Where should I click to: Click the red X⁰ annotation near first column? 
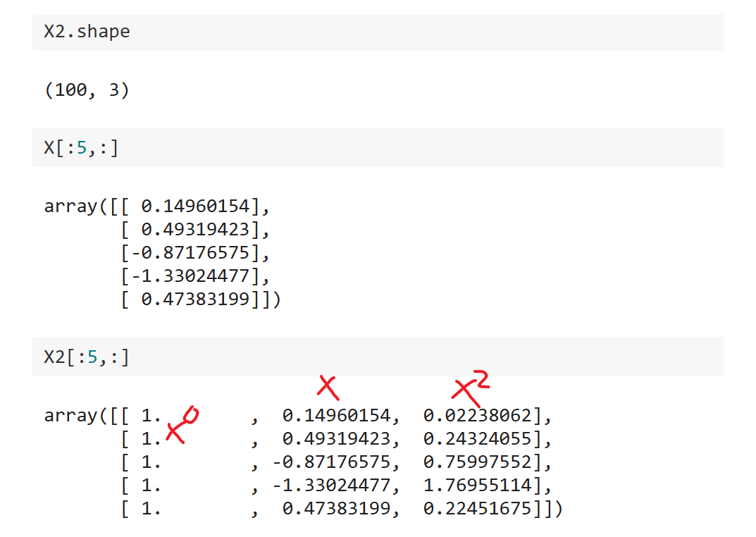coord(180,425)
